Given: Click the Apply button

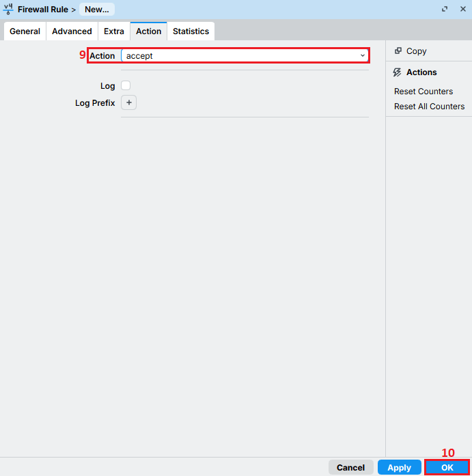Looking at the screenshot, I should pos(400,467).
